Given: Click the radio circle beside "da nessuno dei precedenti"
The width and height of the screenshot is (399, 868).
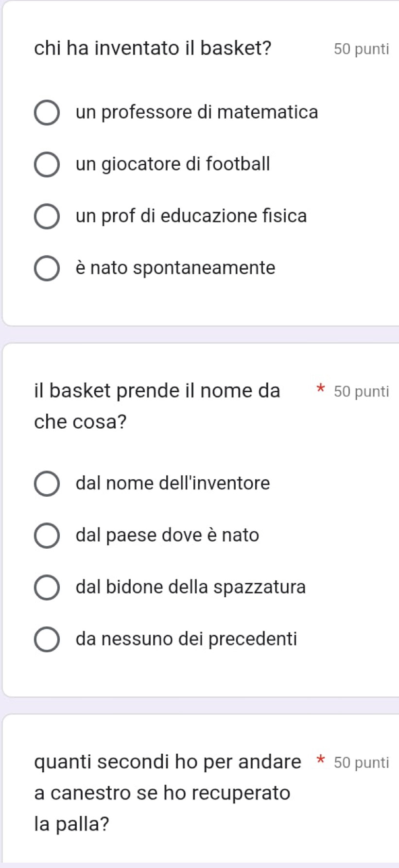Looking at the screenshot, I should 47,639.
